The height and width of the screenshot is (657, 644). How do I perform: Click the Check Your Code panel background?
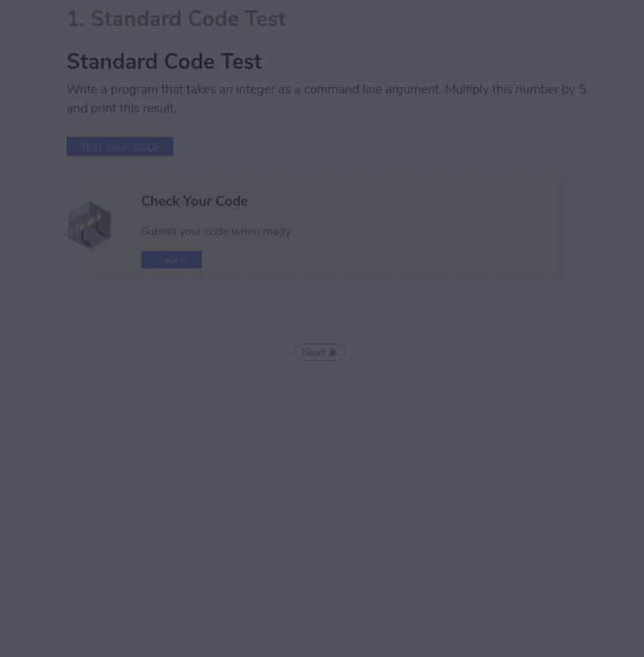[x=396, y=226]
